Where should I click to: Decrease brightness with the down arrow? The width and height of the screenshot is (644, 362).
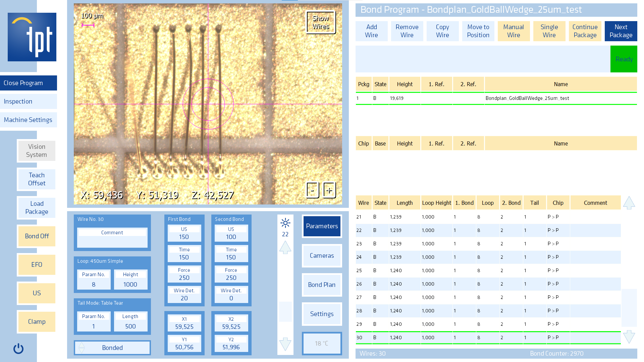(285, 344)
